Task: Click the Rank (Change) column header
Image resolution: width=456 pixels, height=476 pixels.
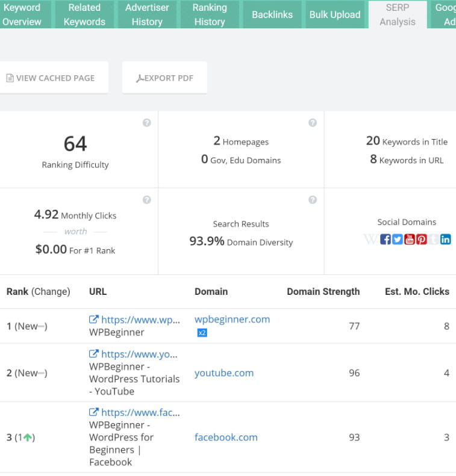Action: coord(39,291)
